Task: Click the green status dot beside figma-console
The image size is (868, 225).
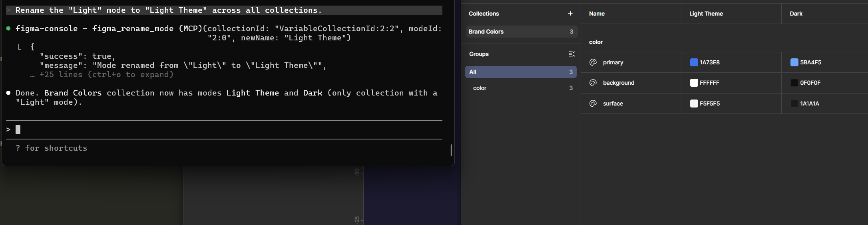Action: (8, 29)
